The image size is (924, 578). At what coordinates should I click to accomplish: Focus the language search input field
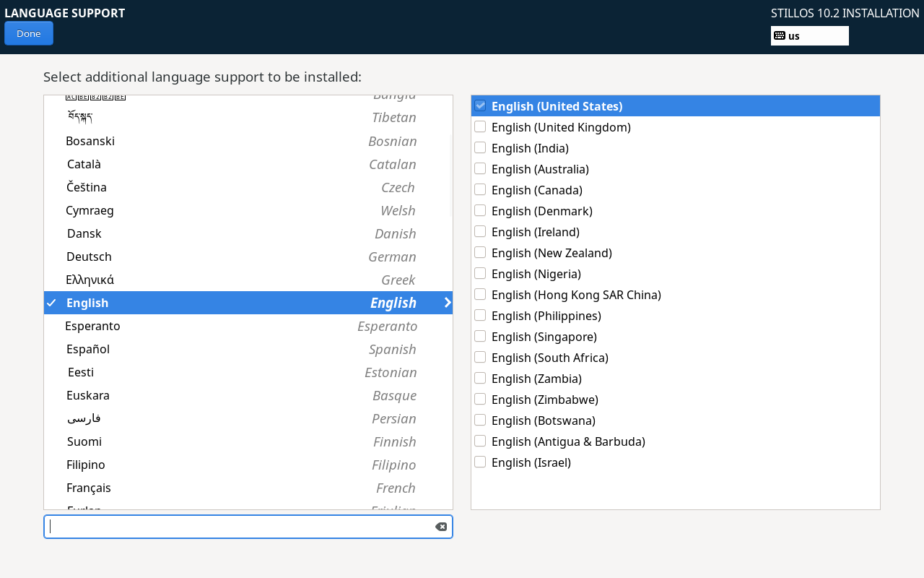[248, 527]
